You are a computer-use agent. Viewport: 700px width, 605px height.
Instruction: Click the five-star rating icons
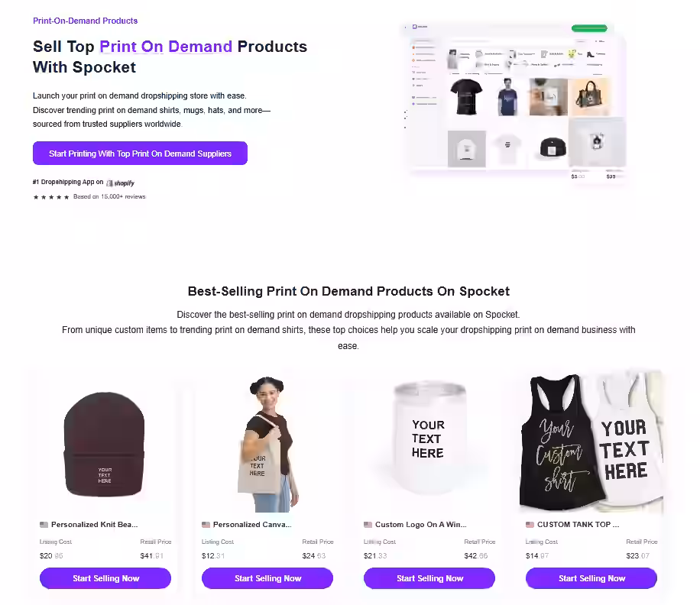click(51, 197)
